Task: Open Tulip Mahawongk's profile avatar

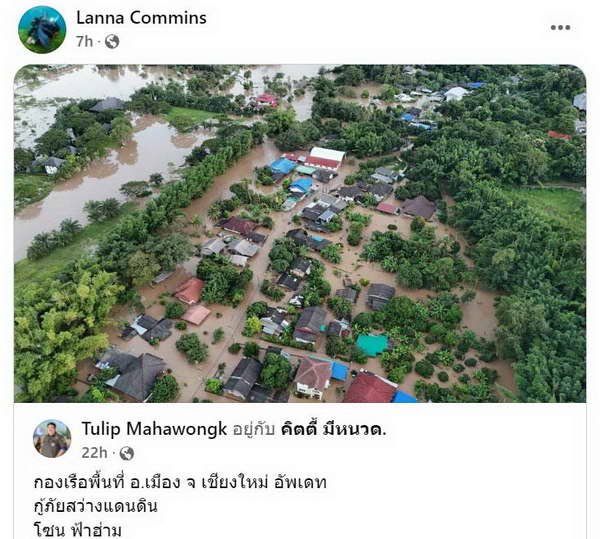Action: pyautogui.click(x=52, y=439)
